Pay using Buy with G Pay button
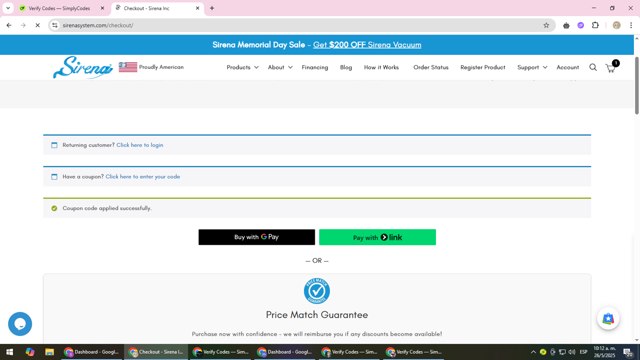 [256, 237]
